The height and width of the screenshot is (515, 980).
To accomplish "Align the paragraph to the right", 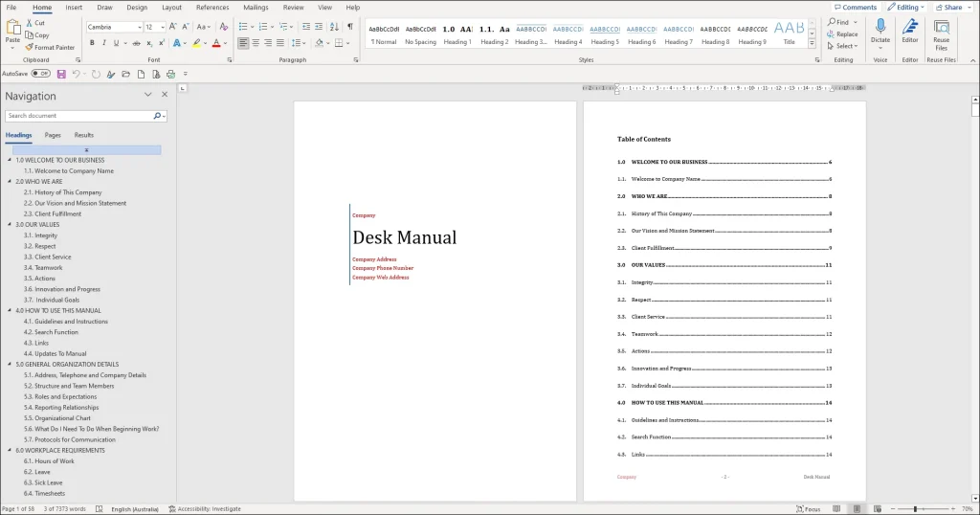I will (268, 43).
